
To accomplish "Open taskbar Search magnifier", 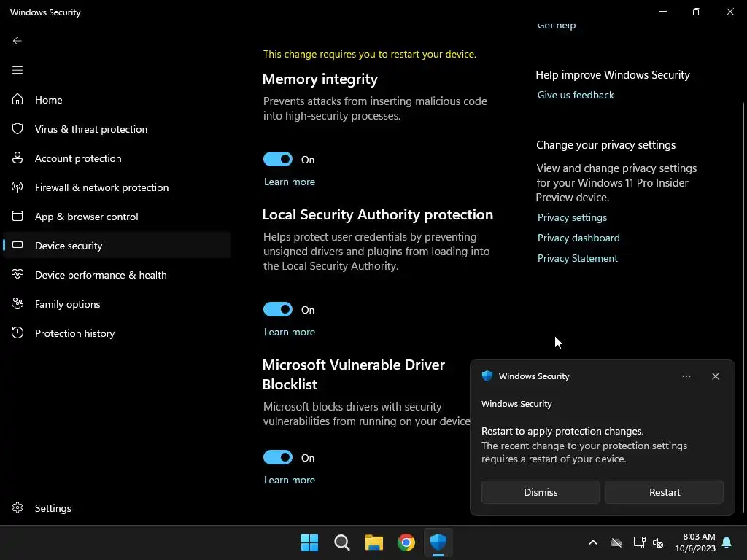I will [341, 542].
